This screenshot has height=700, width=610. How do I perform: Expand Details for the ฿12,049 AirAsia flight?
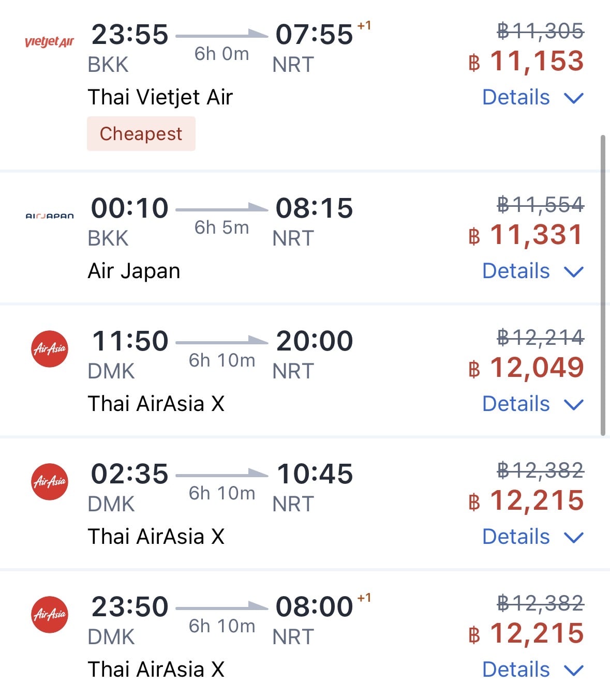[532, 404]
